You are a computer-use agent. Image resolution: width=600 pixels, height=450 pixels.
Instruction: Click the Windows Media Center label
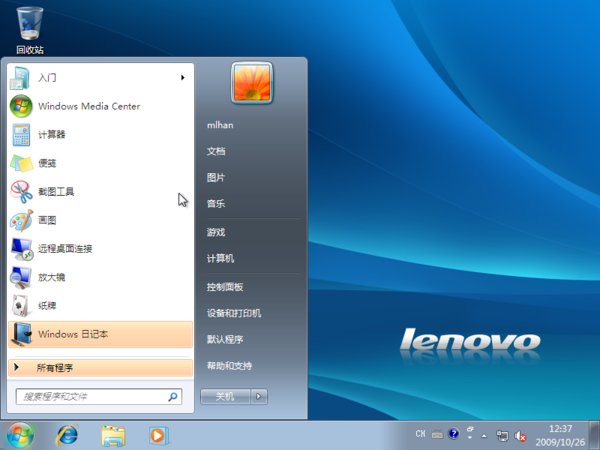89,106
